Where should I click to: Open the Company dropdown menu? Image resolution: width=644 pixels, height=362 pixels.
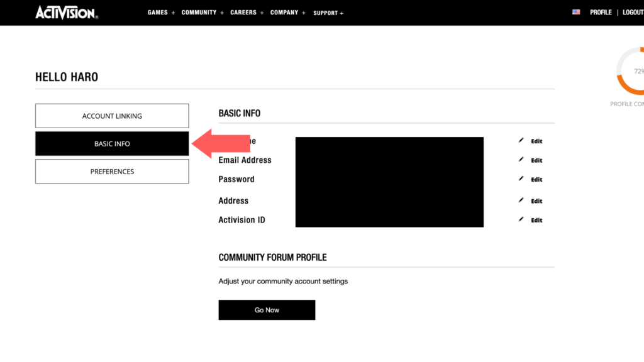click(x=287, y=13)
